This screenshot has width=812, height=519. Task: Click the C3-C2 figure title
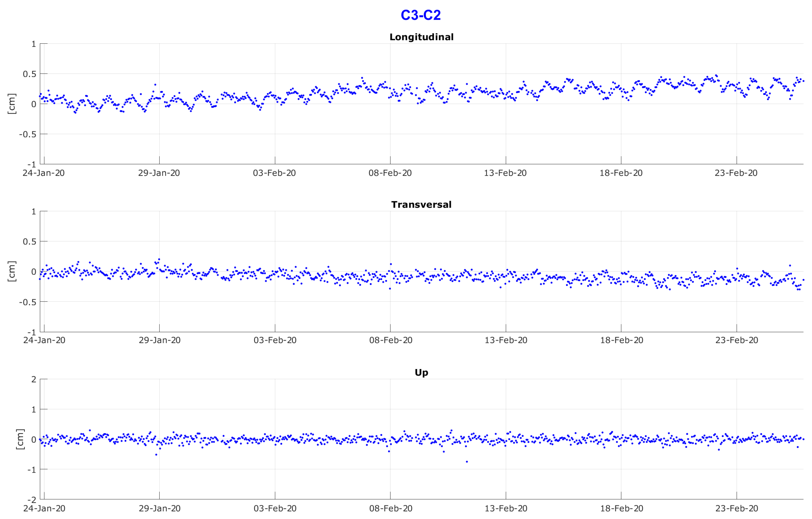click(420, 15)
